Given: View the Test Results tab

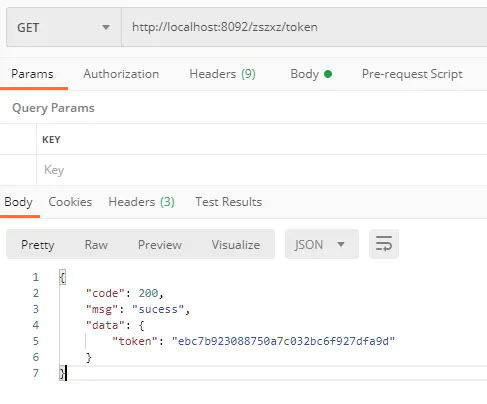Looking at the screenshot, I should [x=229, y=202].
